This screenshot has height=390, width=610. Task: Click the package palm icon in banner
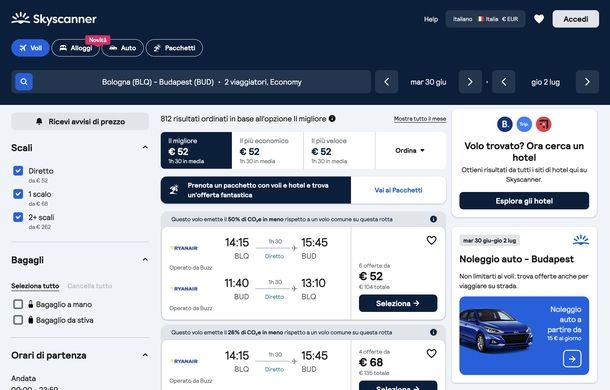pyautogui.click(x=174, y=190)
